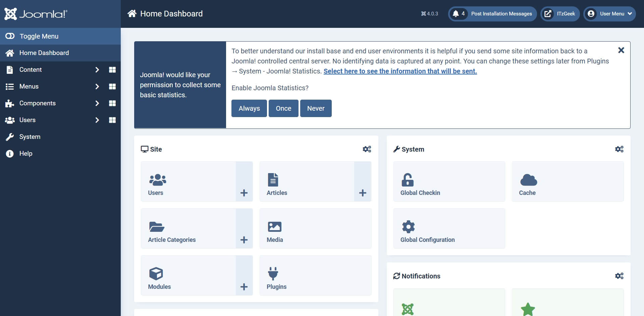Choose Never for Joomla Statistics

(316, 108)
